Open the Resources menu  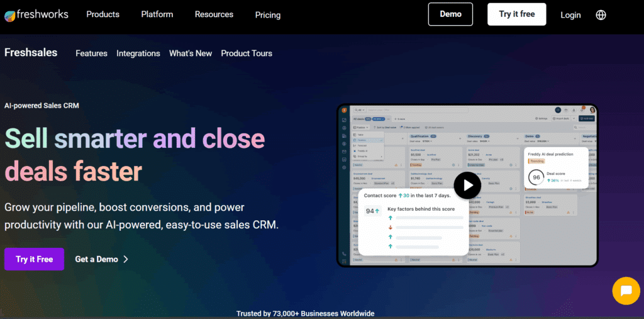214,14
